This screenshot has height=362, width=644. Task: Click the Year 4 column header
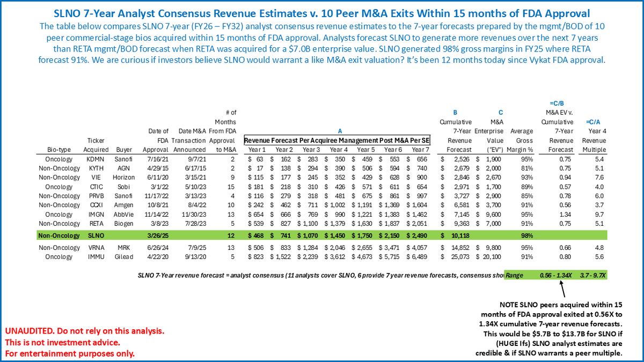[x=340, y=149]
